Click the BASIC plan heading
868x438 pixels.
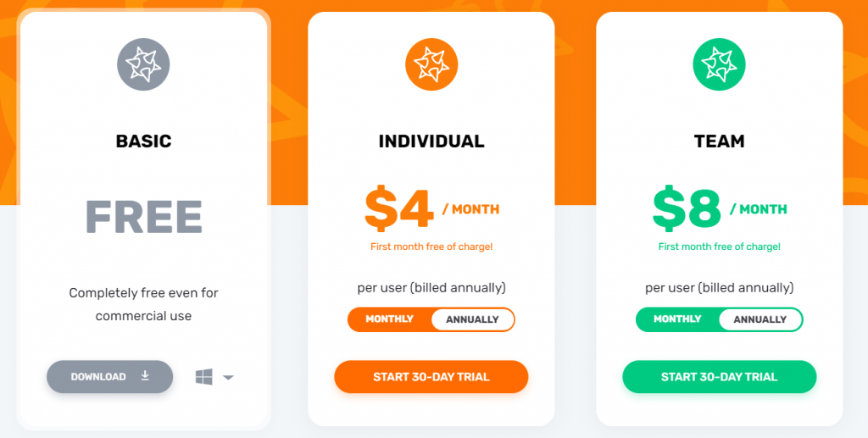click(143, 141)
